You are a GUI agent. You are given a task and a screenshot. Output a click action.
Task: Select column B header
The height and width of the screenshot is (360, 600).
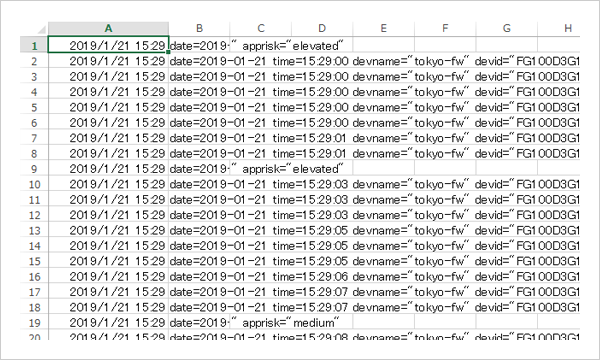[x=199, y=28]
